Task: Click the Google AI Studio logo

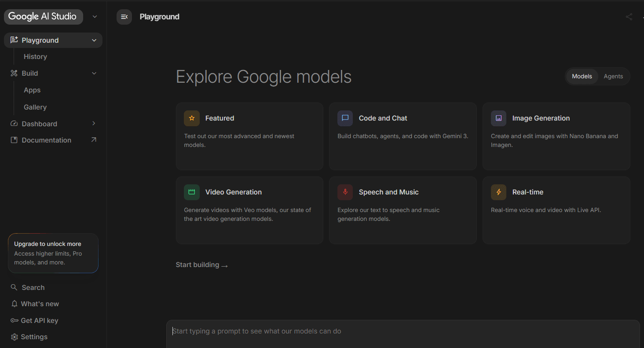Action: pos(43,17)
